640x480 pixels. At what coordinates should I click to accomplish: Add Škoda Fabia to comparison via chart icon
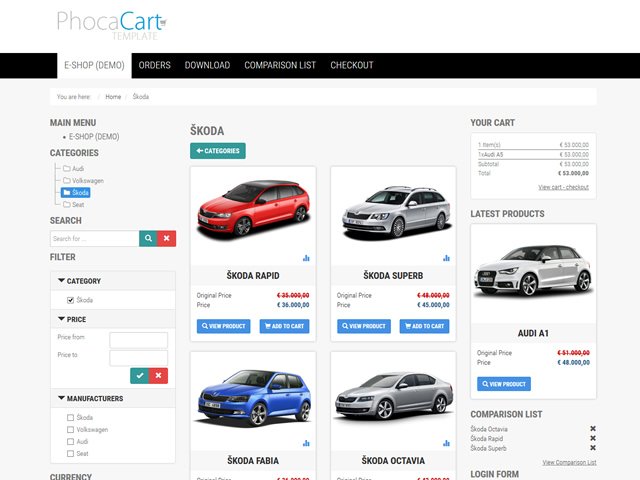(x=306, y=443)
